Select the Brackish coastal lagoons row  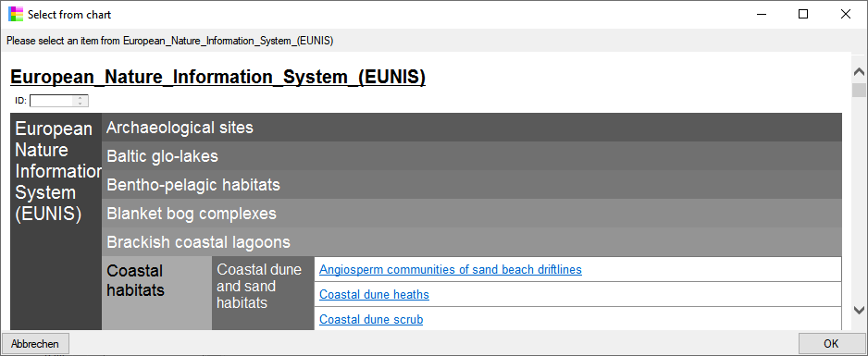472,242
